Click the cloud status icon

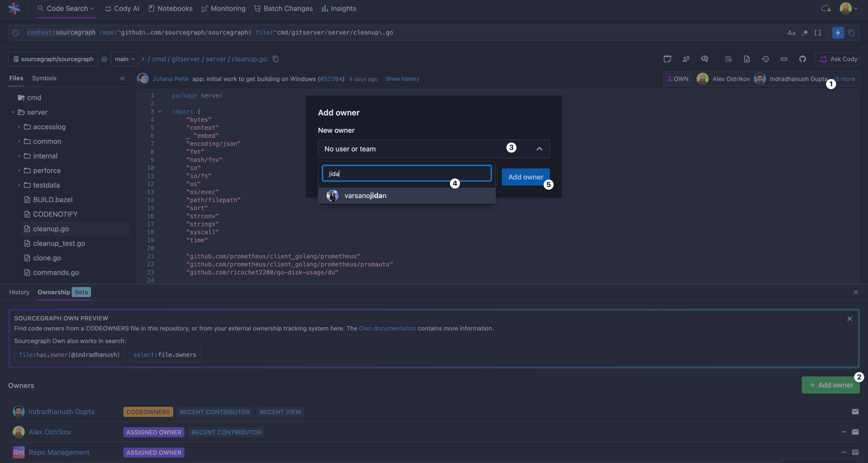coord(826,9)
